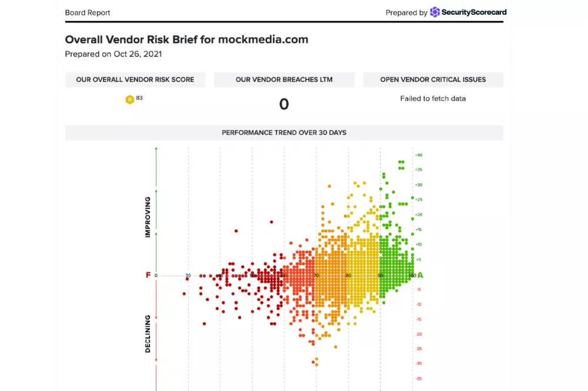Click the red F grade marker
Screen dimensions: 588x391
[x=148, y=275]
